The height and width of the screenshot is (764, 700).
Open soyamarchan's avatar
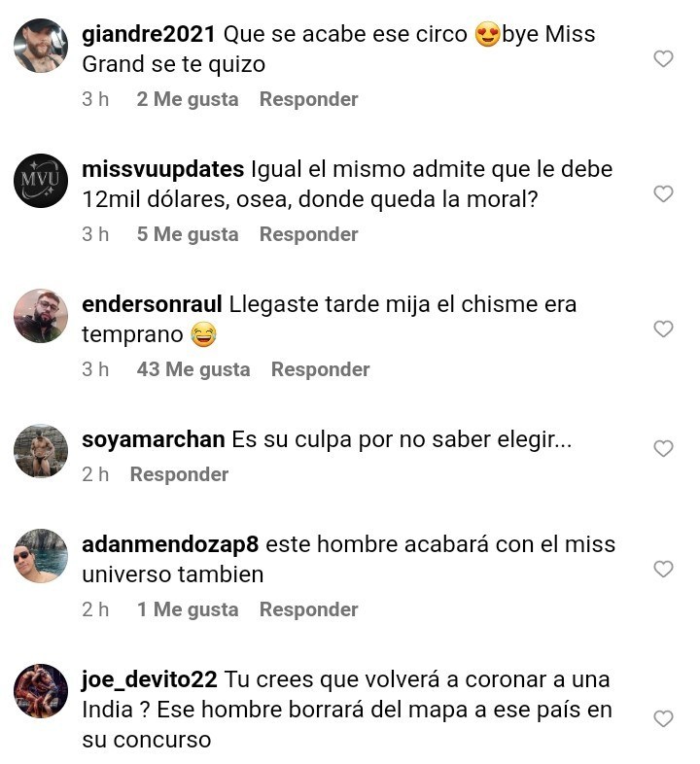(x=41, y=451)
